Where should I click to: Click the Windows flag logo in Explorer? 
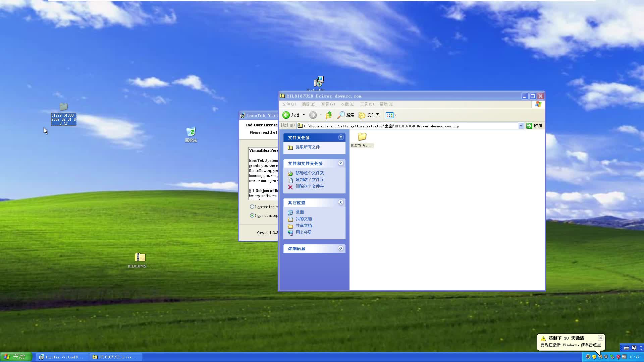point(538,104)
